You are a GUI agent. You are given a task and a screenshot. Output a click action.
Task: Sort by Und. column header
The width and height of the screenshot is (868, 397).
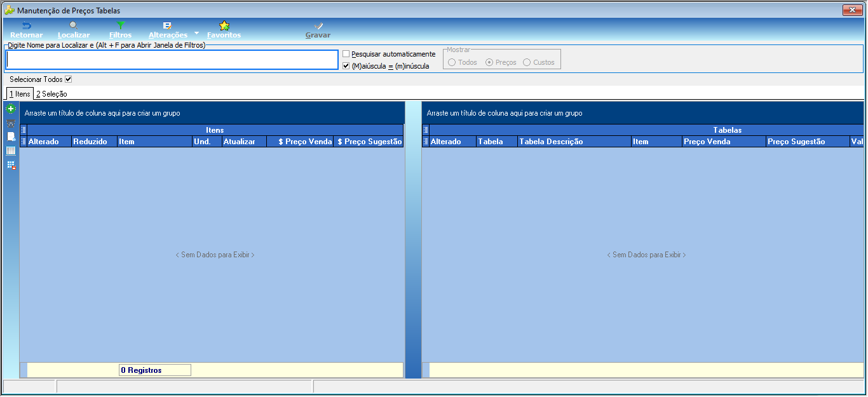(207, 142)
